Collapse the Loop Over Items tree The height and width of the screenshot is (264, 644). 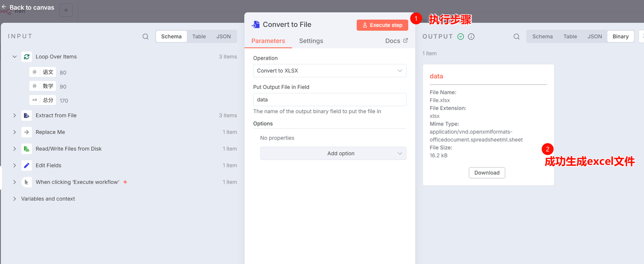(x=15, y=57)
